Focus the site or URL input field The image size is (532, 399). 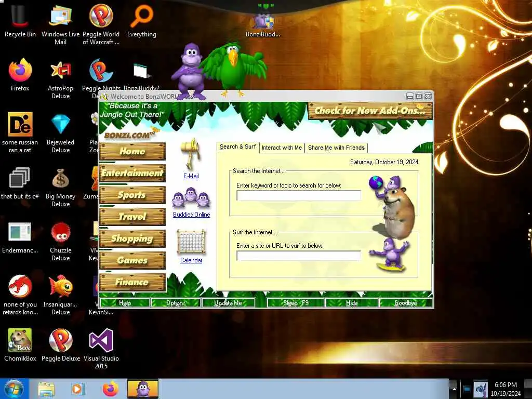(x=299, y=256)
